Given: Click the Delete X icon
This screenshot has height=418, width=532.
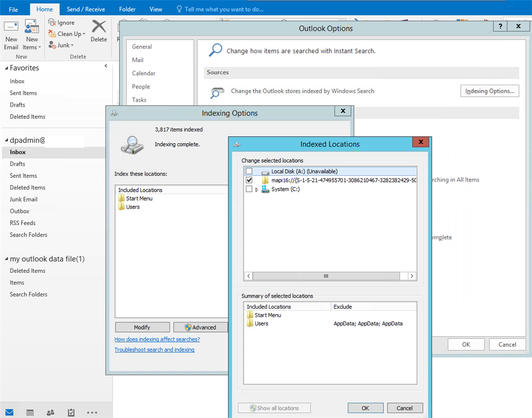Looking at the screenshot, I should point(99,27).
